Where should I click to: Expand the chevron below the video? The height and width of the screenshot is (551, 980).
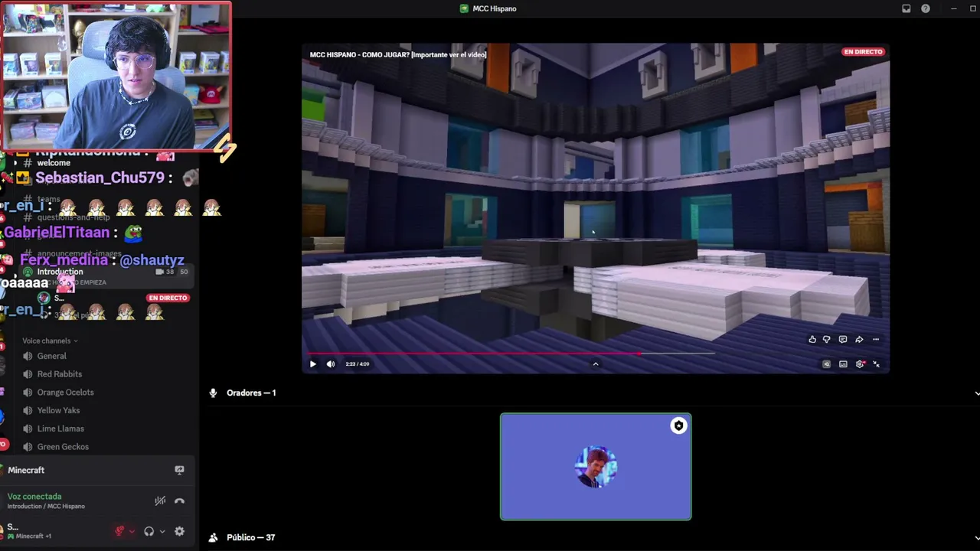[x=596, y=364]
